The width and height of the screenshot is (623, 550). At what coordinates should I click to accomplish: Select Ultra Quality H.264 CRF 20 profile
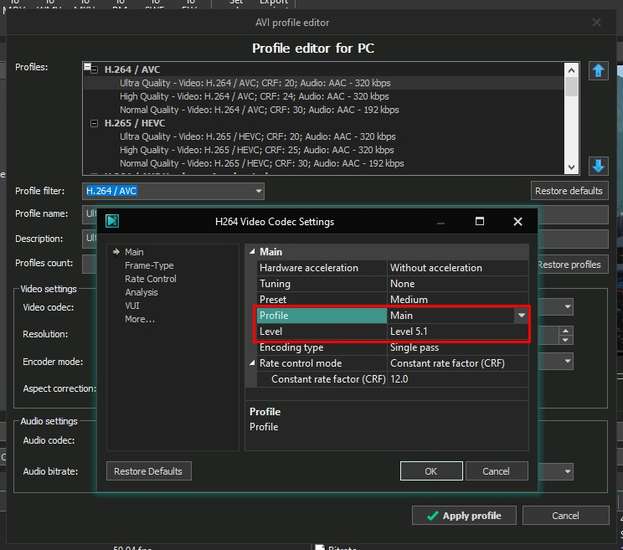point(255,83)
